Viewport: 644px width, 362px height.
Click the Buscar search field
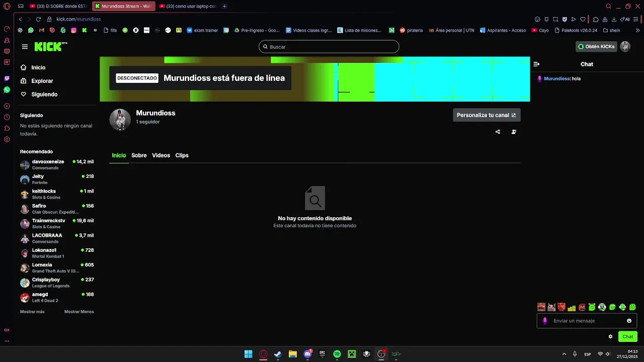pyautogui.click(x=329, y=47)
